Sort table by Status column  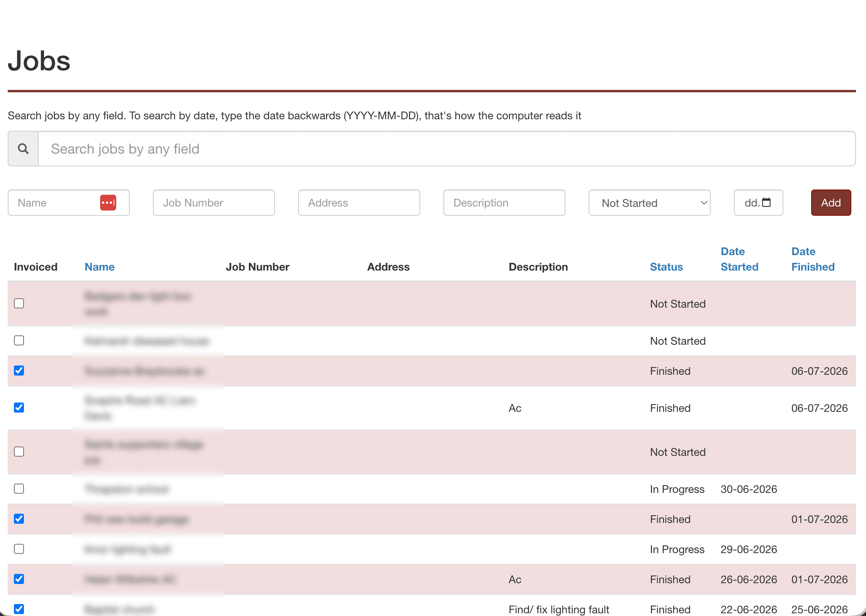click(666, 267)
